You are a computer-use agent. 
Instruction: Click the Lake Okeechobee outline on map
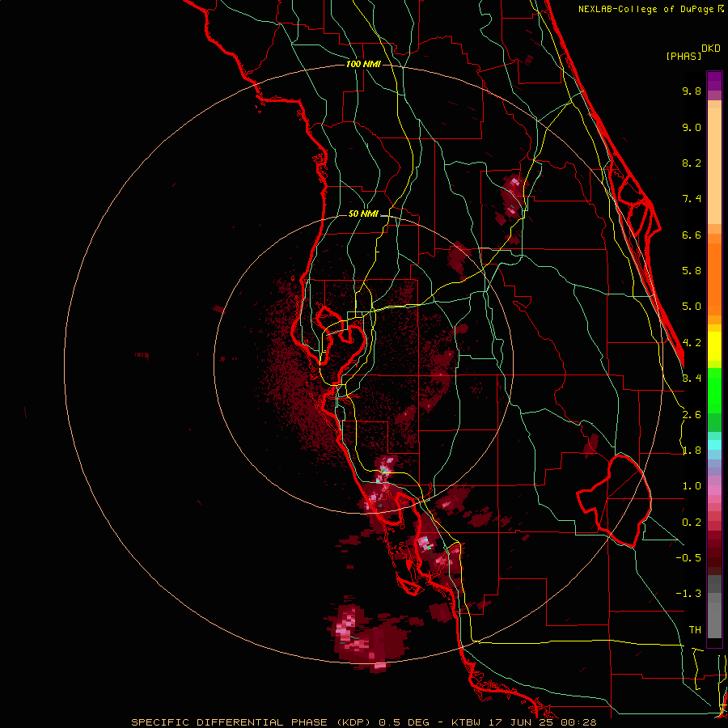pyautogui.click(x=614, y=501)
